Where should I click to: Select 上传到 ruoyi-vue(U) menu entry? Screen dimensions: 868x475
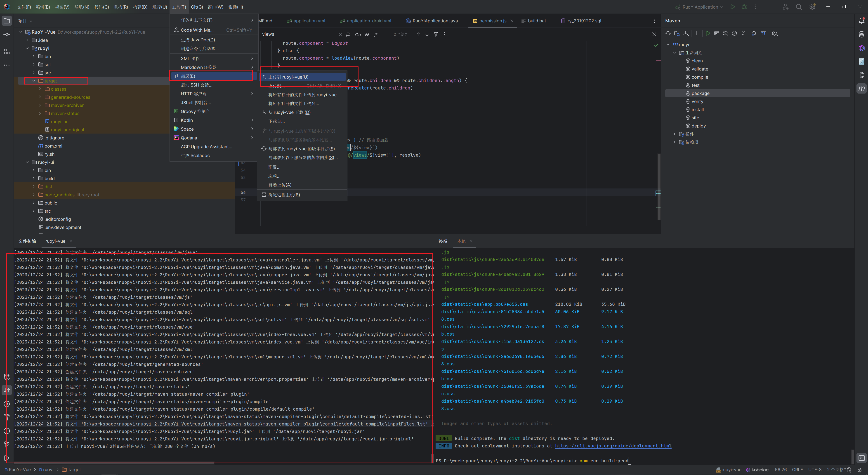[x=302, y=77]
